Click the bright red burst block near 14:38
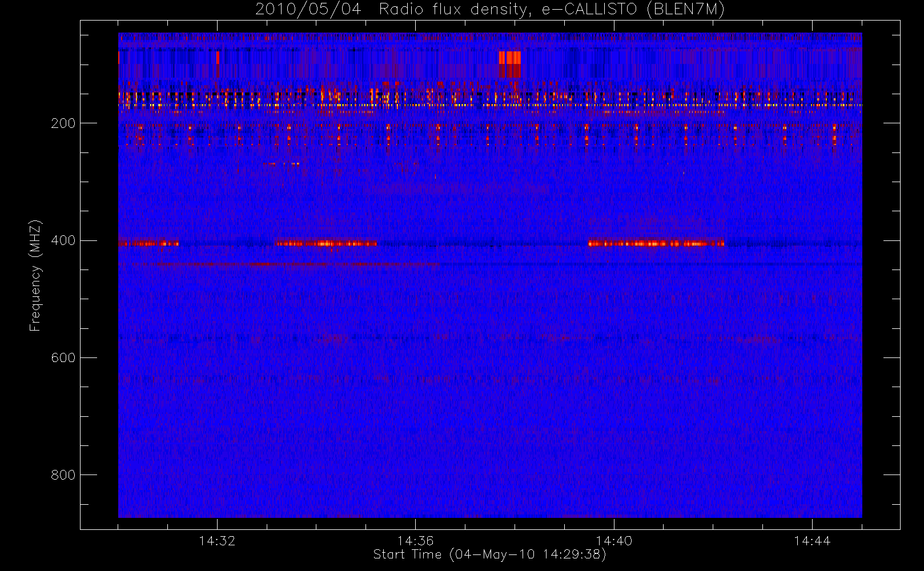 point(509,64)
